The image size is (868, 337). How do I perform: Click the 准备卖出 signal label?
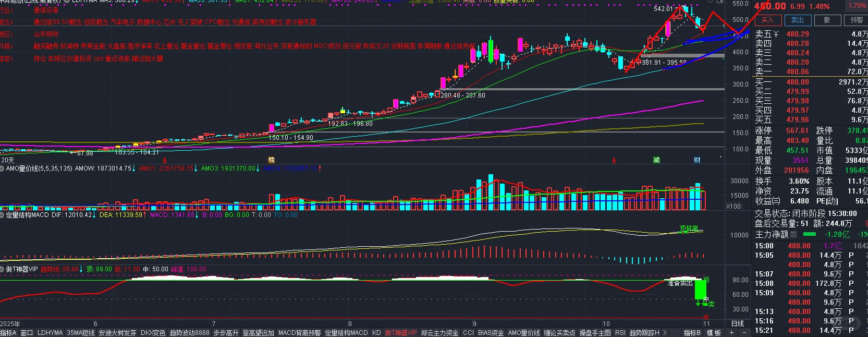point(680,283)
